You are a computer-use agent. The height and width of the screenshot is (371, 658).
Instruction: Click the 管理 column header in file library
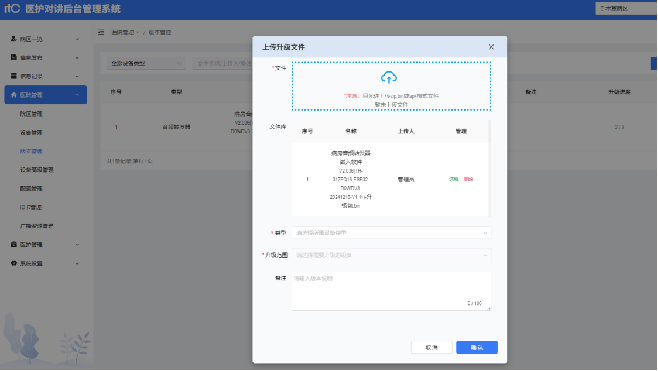[x=461, y=131]
